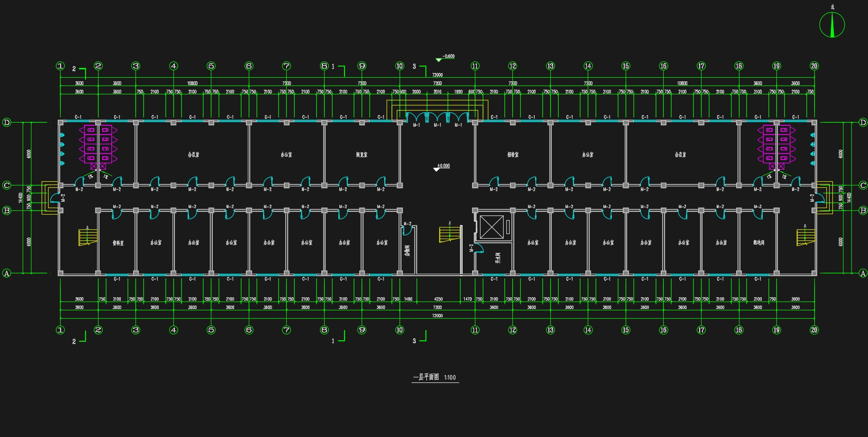This screenshot has height=437, width=868.
Task: Click the east entrance yellow steps
Action: coord(825,198)
